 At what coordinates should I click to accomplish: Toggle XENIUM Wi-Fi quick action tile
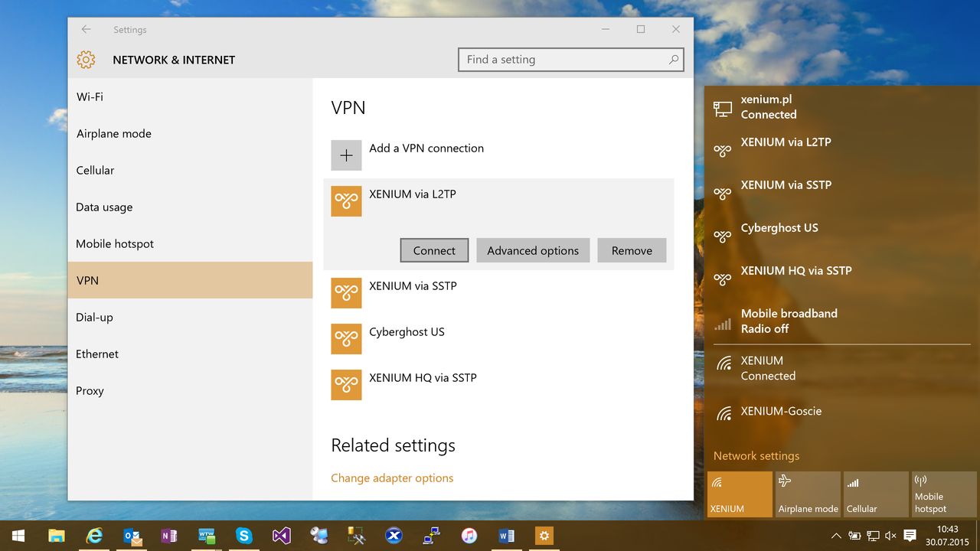pos(740,494)
